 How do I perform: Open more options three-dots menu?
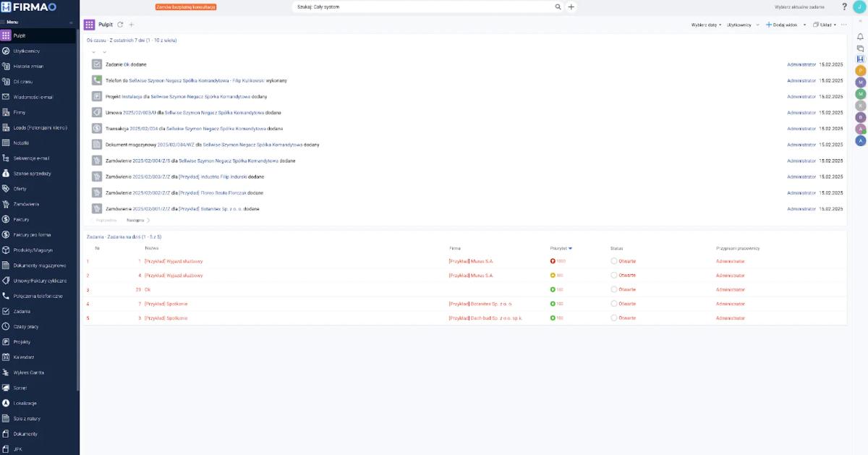(843, 25)
